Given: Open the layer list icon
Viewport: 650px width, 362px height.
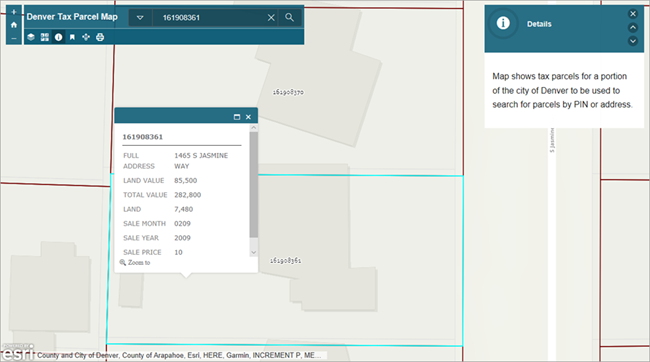Looking at the screenshot, I should click(31, 37).
